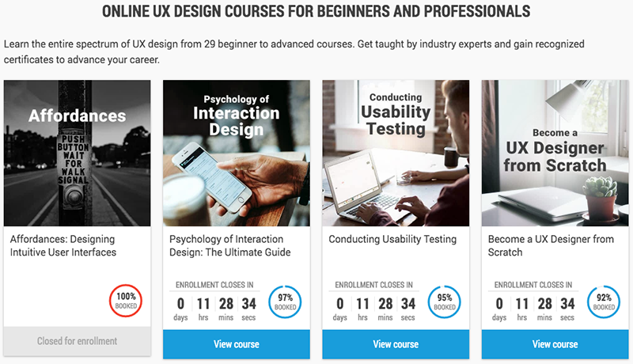Open Affordances: Designing Intuitive User Interfaces title
The image size is (633, 364).
click(x=63, y=245)
